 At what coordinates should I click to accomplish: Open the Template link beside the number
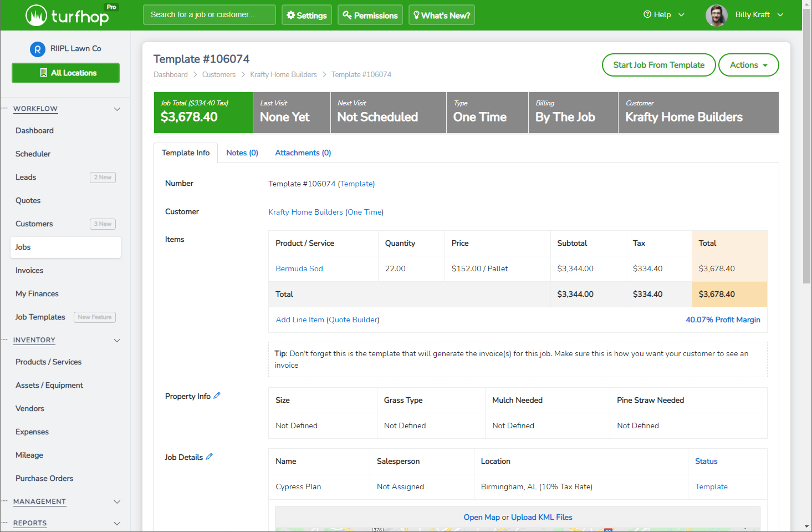pos(356,184)
